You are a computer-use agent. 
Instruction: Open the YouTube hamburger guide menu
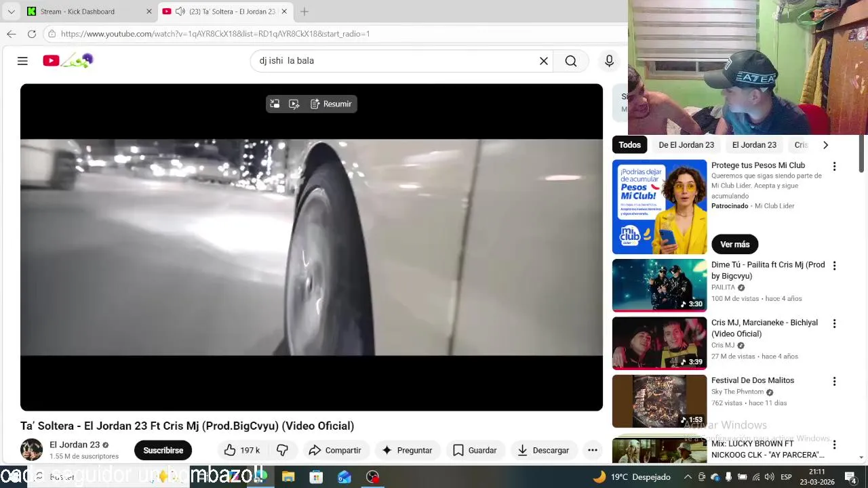22,61
